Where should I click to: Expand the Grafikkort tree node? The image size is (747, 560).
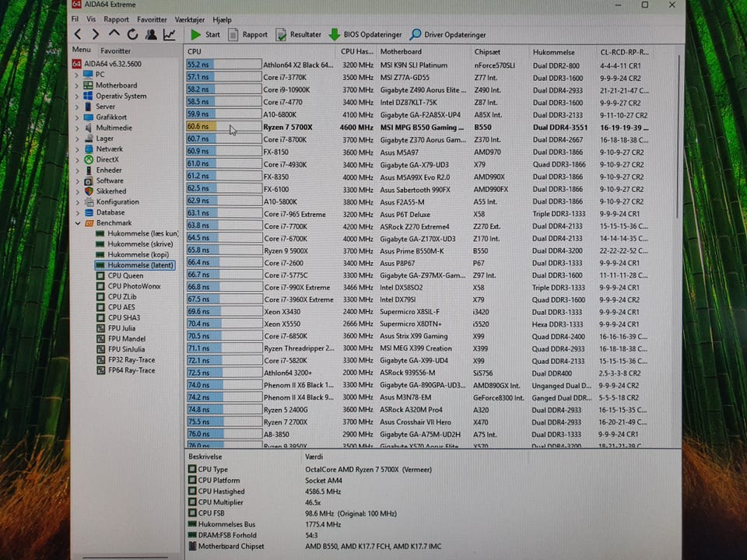click(x=77, y=117)
